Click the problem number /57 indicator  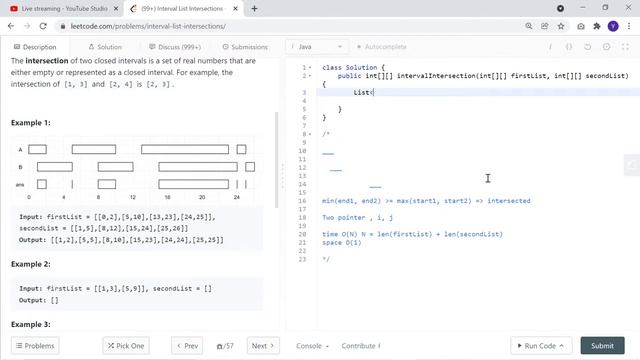(225, 346)
